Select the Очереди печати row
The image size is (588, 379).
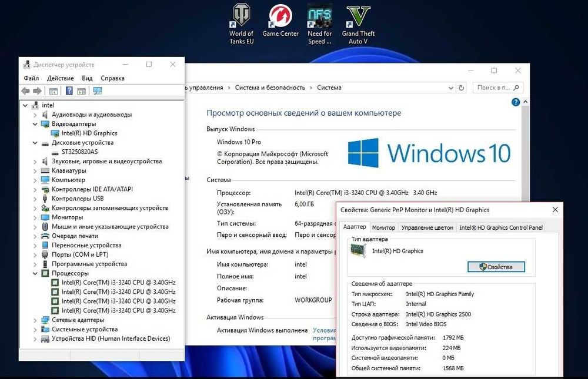click(x=75, y=236)
